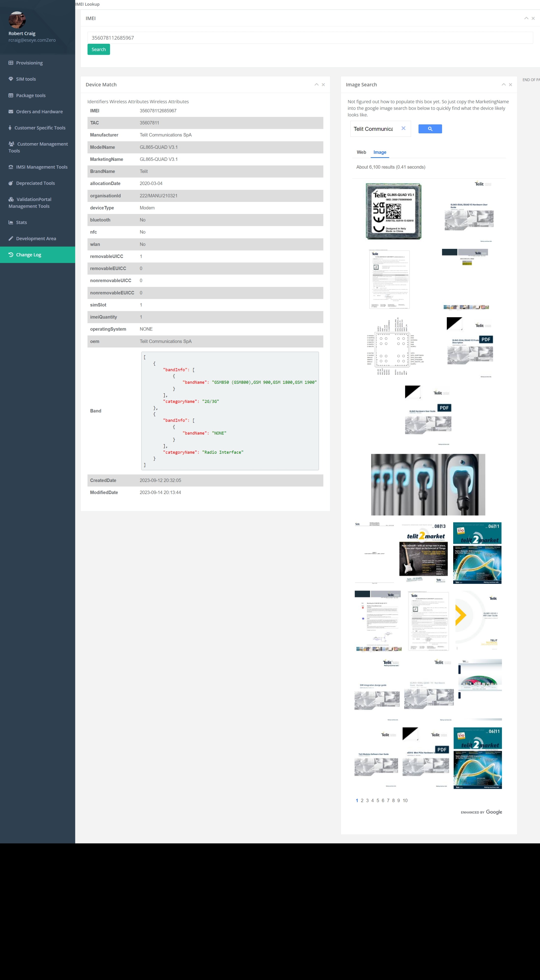Collapse the Device Match panel
Viewport: 540px width, 980px height.
click(316, 84)
